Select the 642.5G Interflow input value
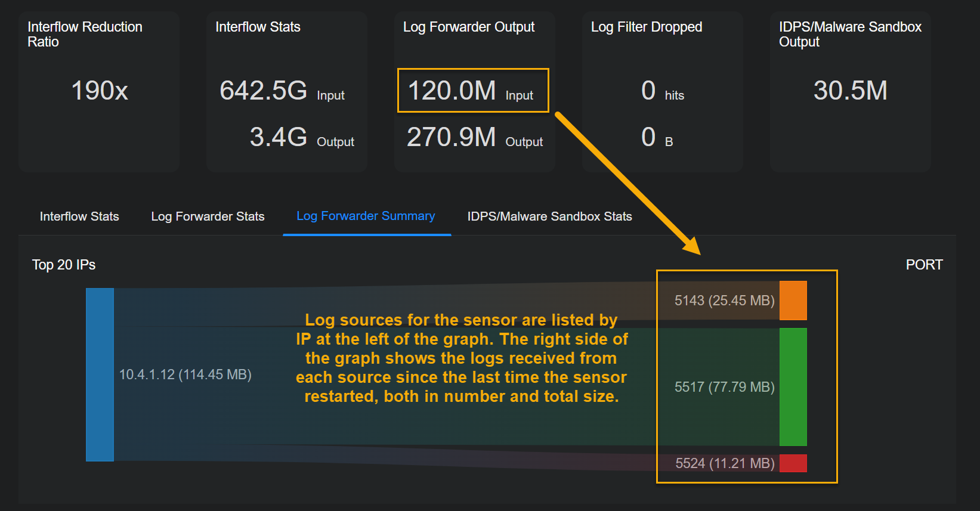Screen dimensions: 980x511 click(x=264, y=91)
